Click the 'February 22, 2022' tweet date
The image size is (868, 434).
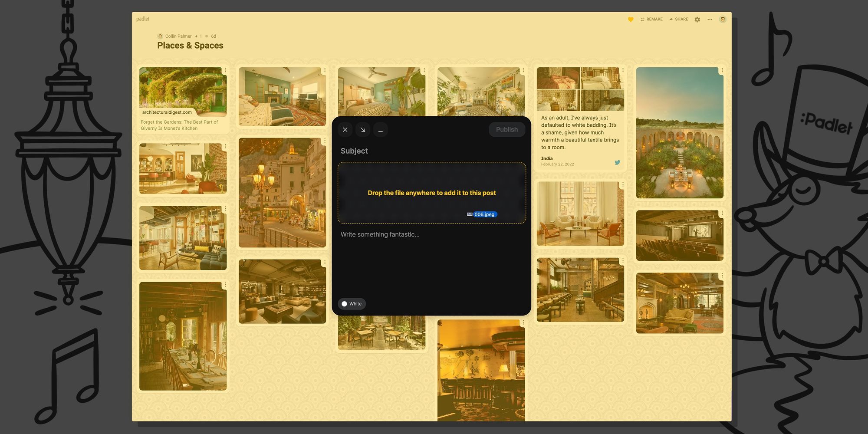pyautogui.click(x=557, y=164)
